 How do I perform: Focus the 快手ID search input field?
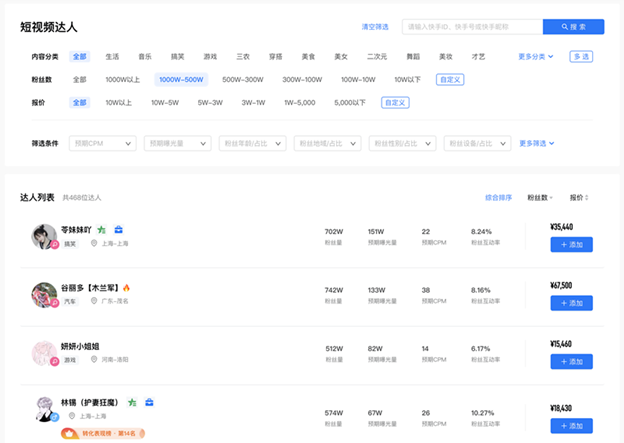[x=472, y=27]
